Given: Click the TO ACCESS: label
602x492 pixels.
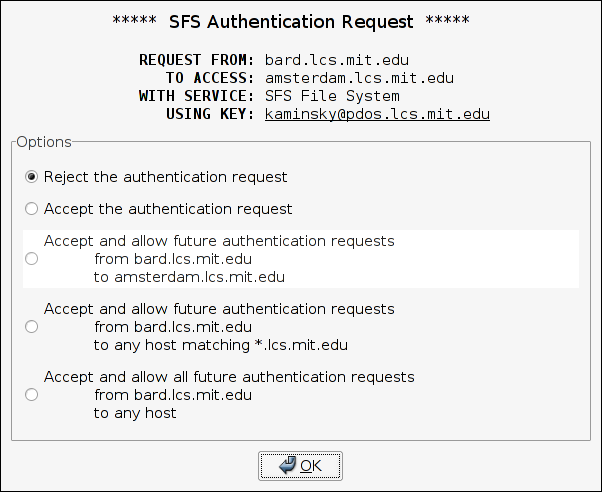Looking at the screenshot, I should pyautogui.click(x=210, y=78).
